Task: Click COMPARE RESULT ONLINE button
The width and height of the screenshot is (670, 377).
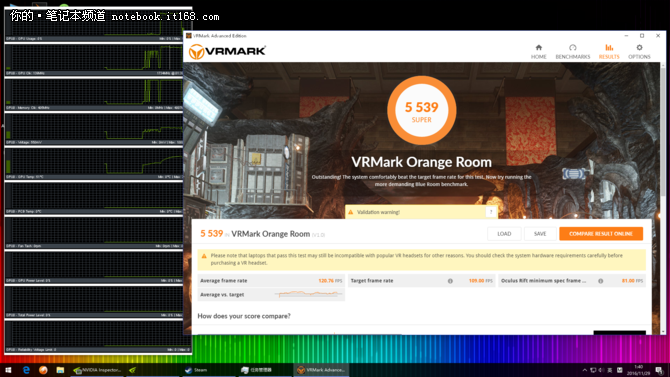Action: pos(601,234)
